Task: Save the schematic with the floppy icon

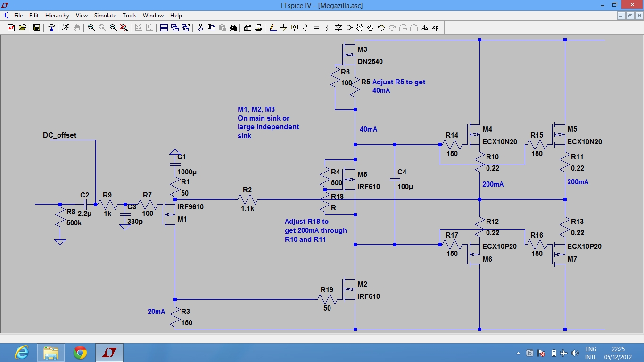Action: click(x=36, y=28)
